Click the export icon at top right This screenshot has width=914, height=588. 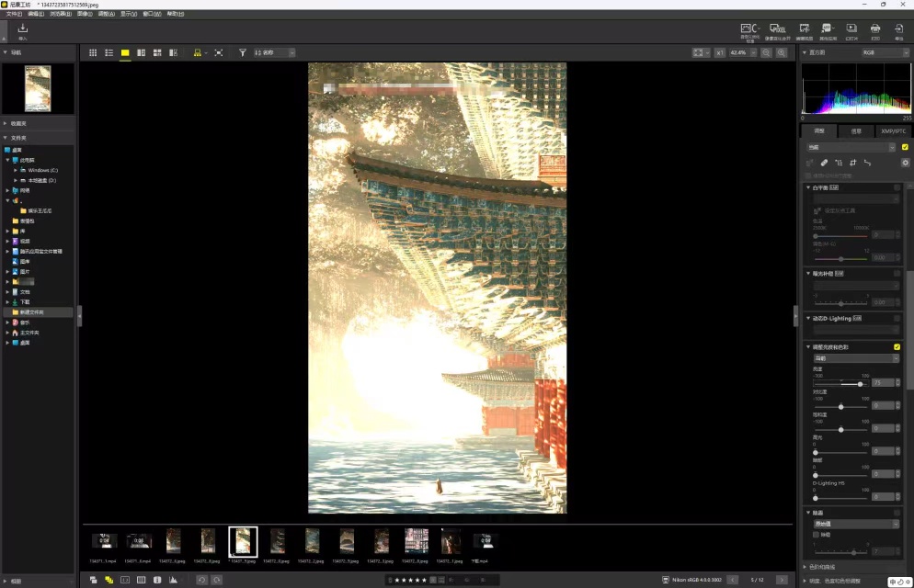pyautogui.click(x=899, y=31)
